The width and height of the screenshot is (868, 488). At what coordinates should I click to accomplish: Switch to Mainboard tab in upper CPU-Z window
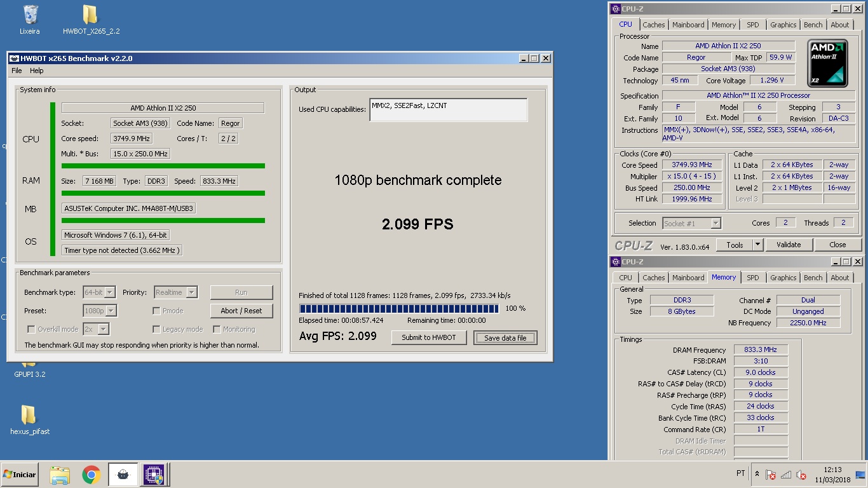click(x=688, y=25)
